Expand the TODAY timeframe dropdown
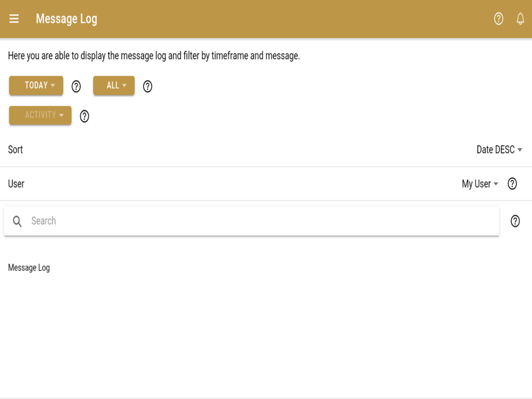This screenshot has height=399, width=532. click(x=36, y=86)
